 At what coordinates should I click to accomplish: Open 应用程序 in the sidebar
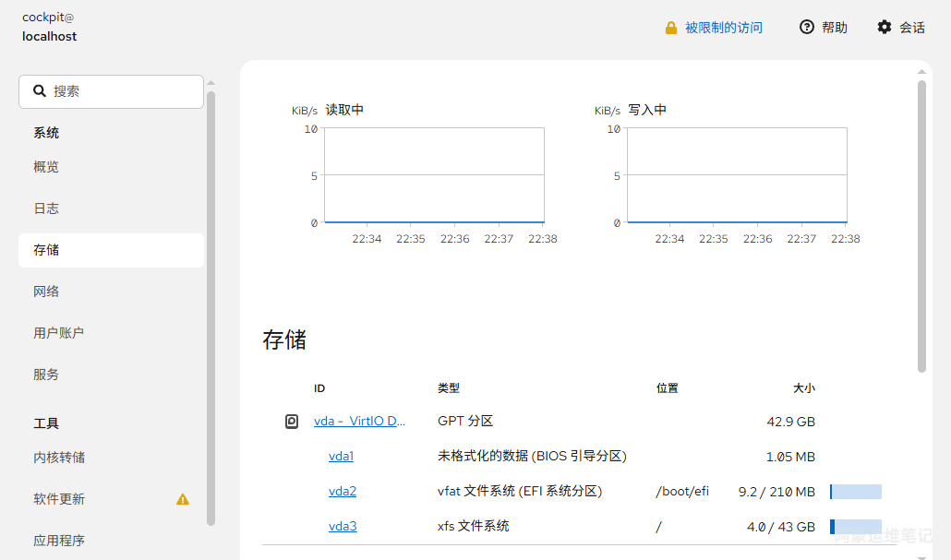click(111, 541)
